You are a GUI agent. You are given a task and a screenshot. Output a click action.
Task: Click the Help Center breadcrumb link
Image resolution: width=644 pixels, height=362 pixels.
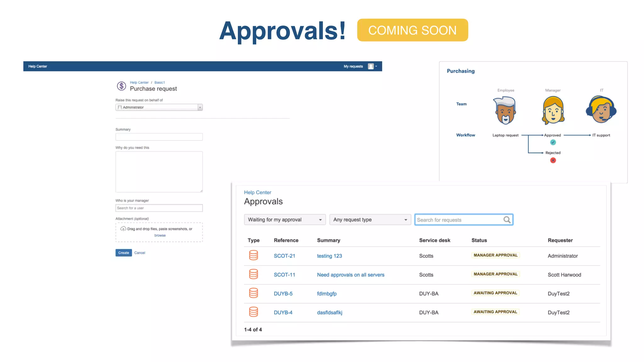click(139, 83)
